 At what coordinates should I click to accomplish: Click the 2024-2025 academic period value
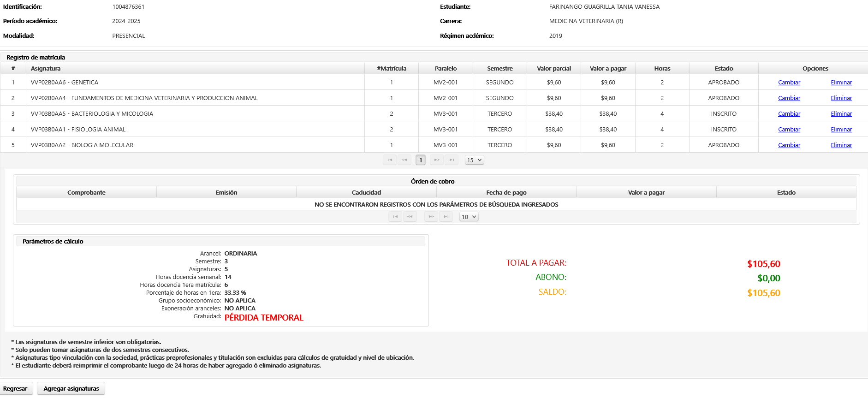[x=126, y=21]
